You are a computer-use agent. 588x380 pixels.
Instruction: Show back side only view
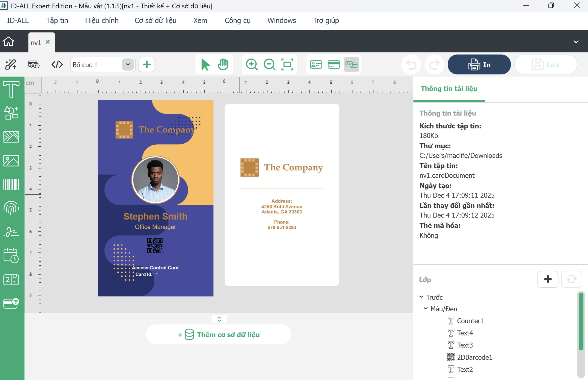(334, 65)
